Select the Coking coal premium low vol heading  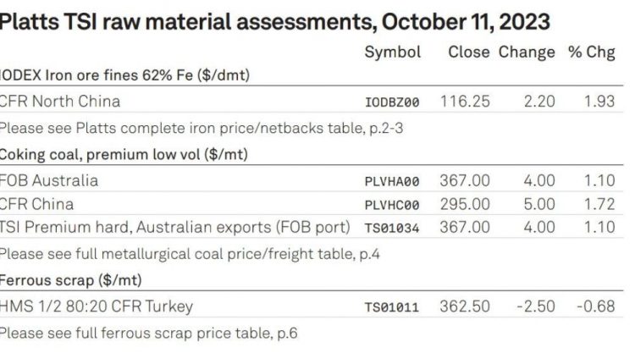point(124,155)
